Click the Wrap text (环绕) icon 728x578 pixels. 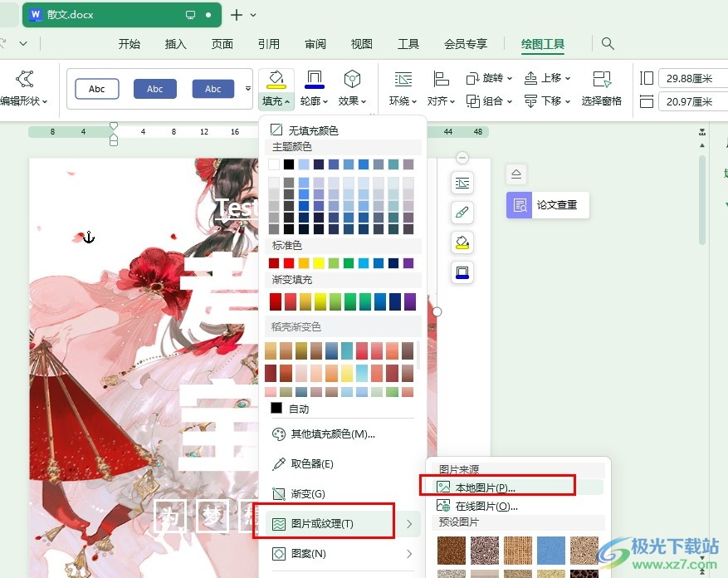403,79
